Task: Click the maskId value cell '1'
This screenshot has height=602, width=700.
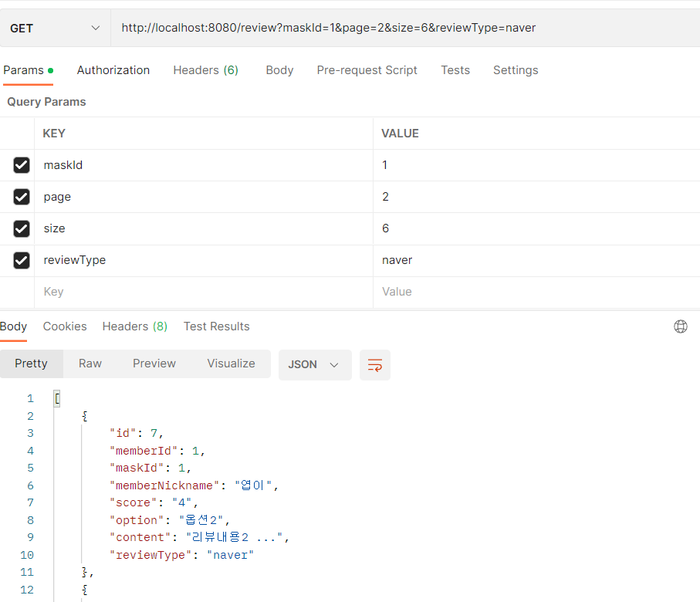Action: 536,165
